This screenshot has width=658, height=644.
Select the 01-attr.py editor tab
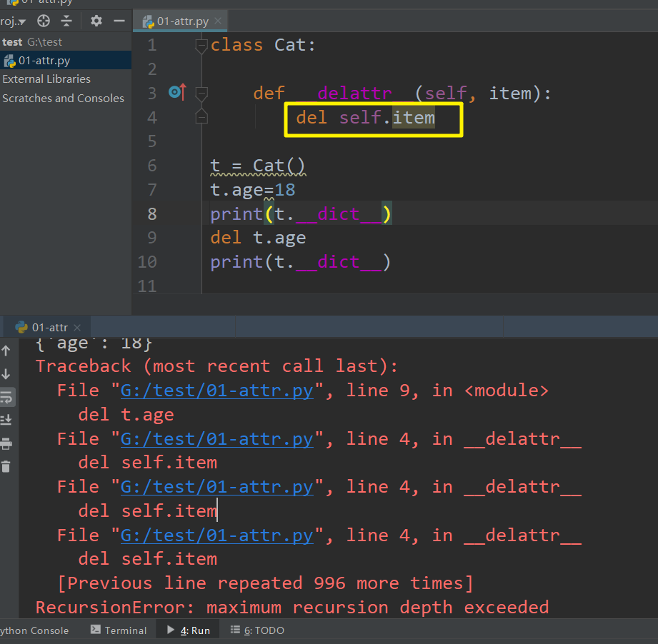tap(181, 21)
